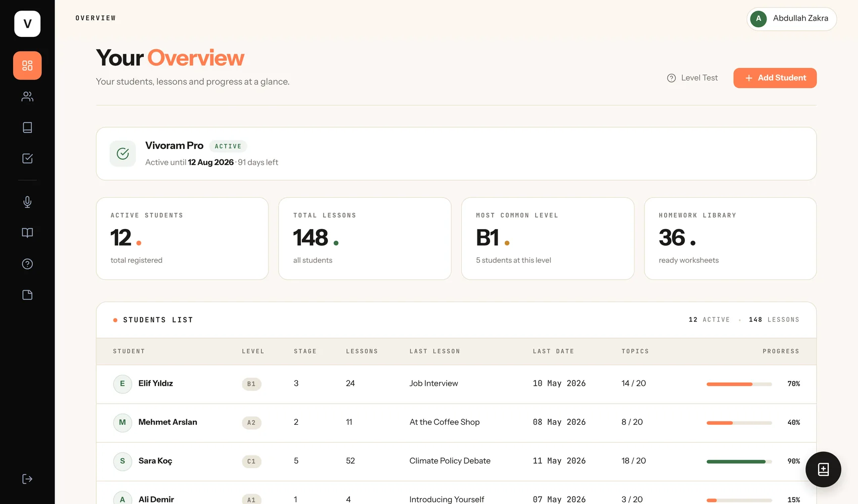Image resolution: width=858 pixels, height=504 pixels.
Task: Open the Level Test link
Action: coord(692,78)
